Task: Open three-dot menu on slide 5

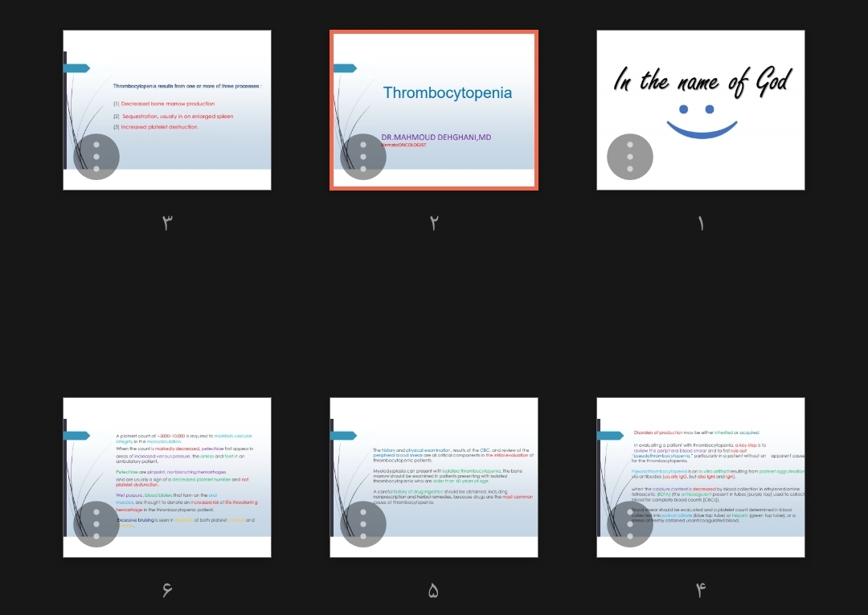Action: coord(363,524)
